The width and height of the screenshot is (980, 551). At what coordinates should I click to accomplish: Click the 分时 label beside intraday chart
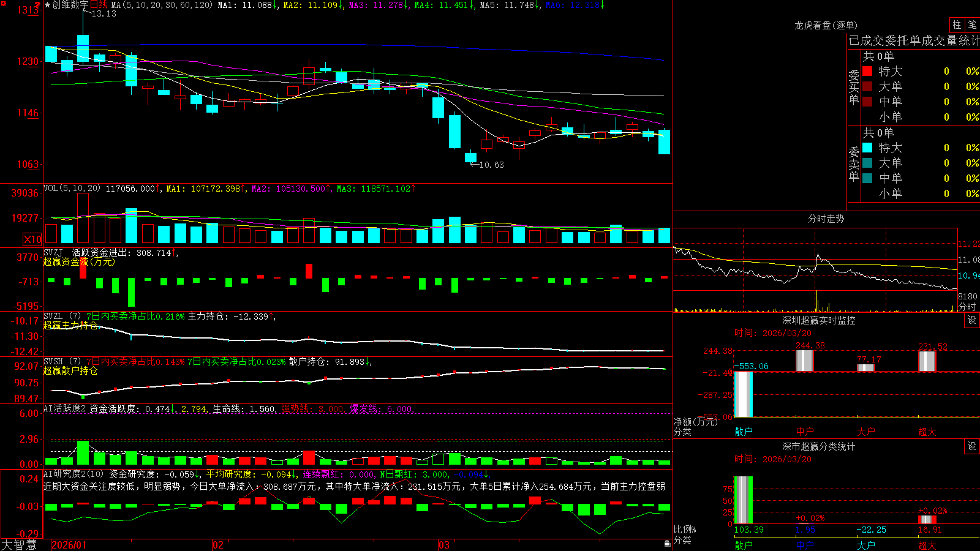click(967, 307)
